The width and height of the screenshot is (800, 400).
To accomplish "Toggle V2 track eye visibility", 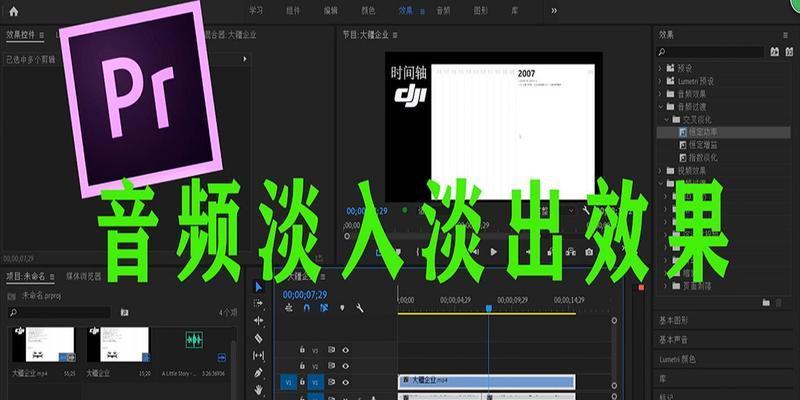I will click(346, 366).
